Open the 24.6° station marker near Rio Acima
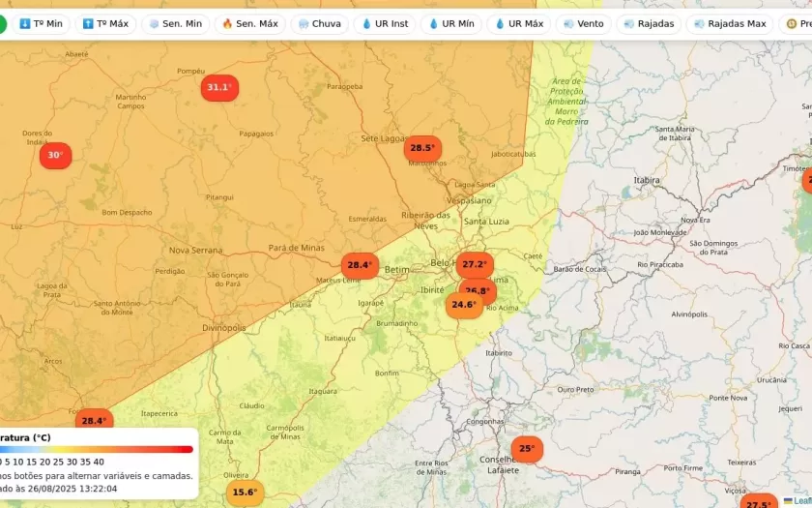Screen dimensions: 812x508 (464, 306)
